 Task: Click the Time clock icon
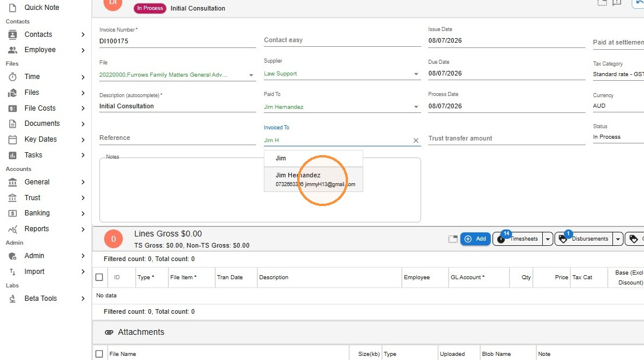tap(13, 77)
